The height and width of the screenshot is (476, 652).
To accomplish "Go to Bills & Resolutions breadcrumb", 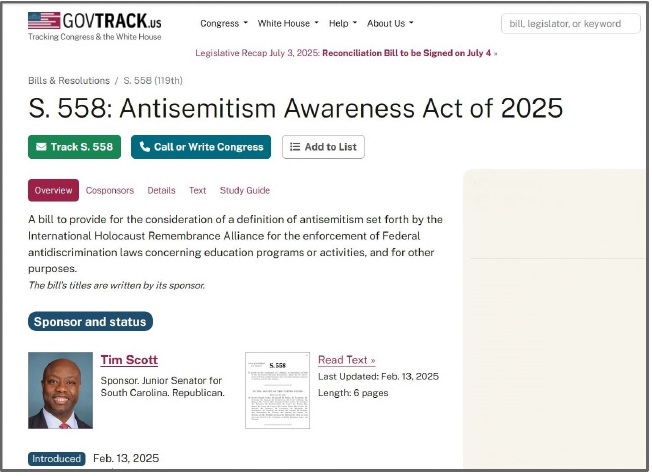I will [69, 81].
